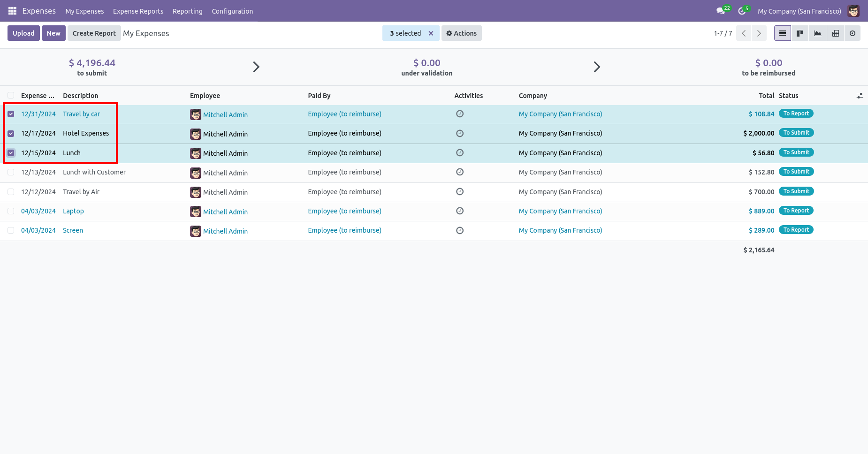Sort by the Paid By column header
868x454 pixels.
(x=319, y=96)
